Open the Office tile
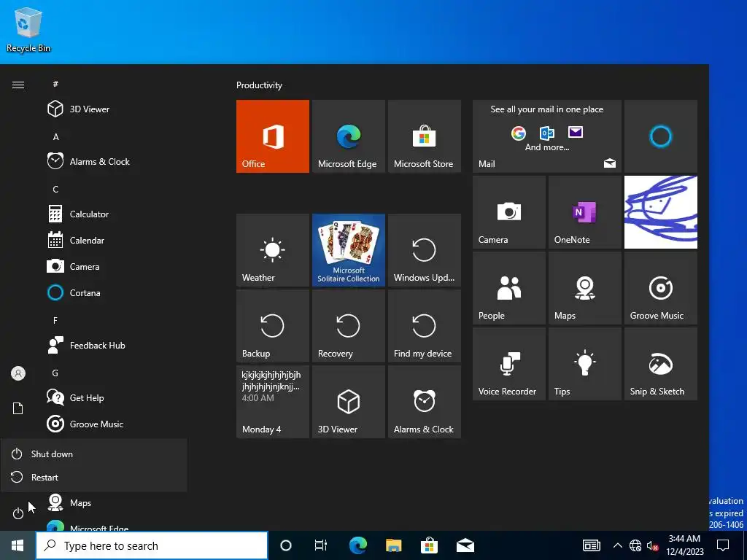The image size is (747, 560). (x=273, y=136)
